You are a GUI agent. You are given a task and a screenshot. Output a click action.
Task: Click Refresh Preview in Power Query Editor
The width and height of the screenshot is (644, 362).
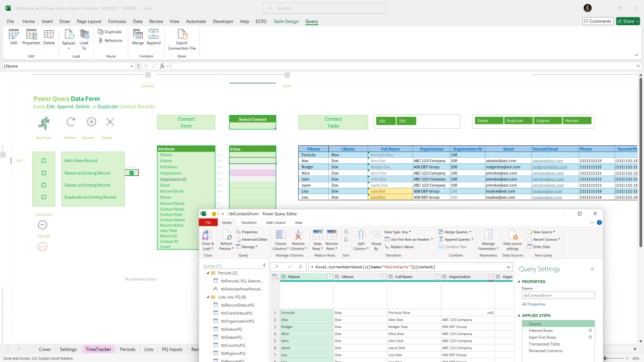point(226,240)
